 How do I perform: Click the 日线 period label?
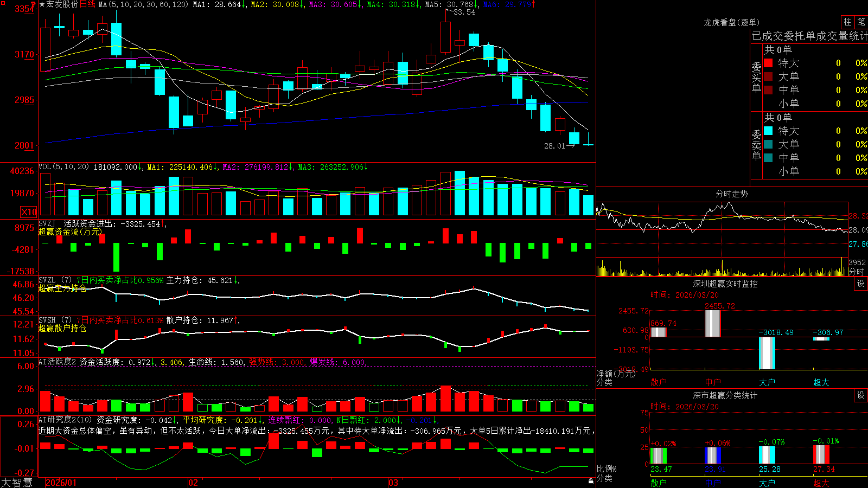(x=87, y=4)
